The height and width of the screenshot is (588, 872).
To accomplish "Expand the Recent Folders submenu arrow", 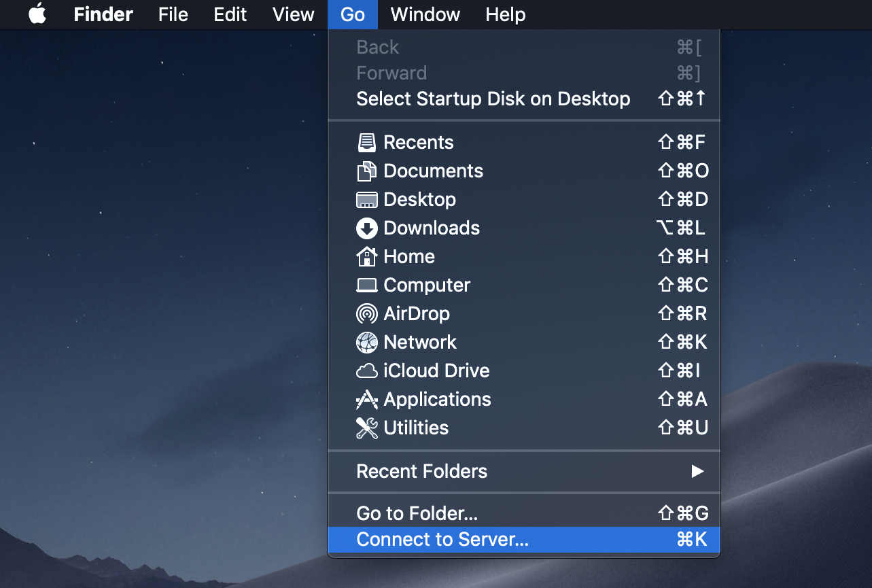I will pyautogui.click(x=697, y=471).
